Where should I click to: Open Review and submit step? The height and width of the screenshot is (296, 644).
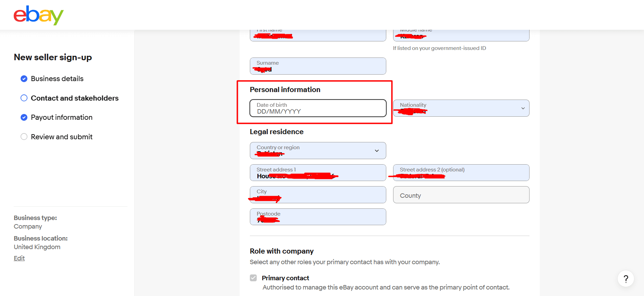(62, 137)
